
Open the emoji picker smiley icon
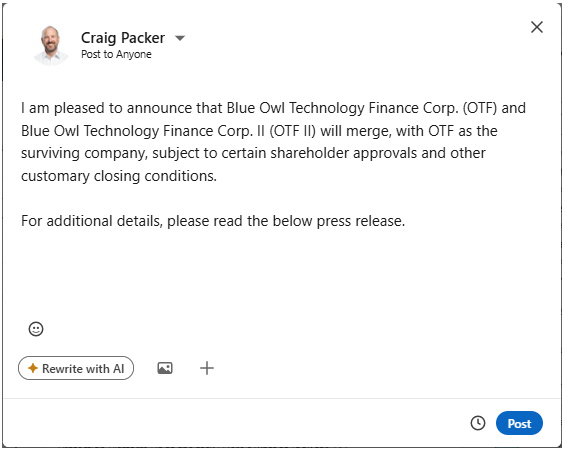click(x=36, y=329)
